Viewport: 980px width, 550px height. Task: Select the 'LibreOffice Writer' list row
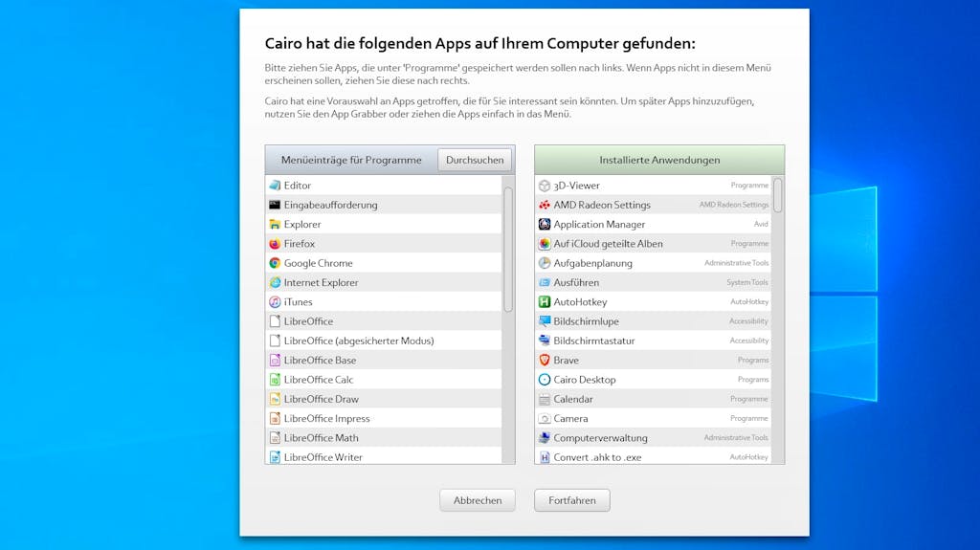(x=383, y=457)
